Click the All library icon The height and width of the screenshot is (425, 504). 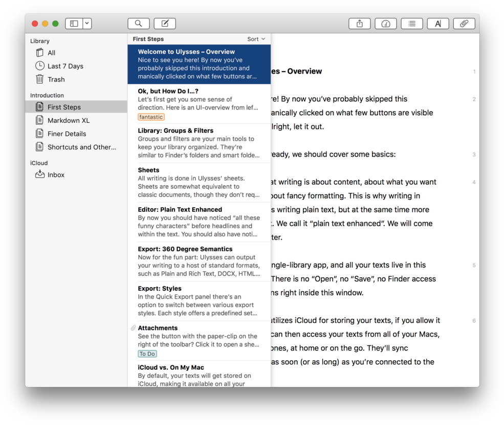pyautogui.click(x=39, y=52)
